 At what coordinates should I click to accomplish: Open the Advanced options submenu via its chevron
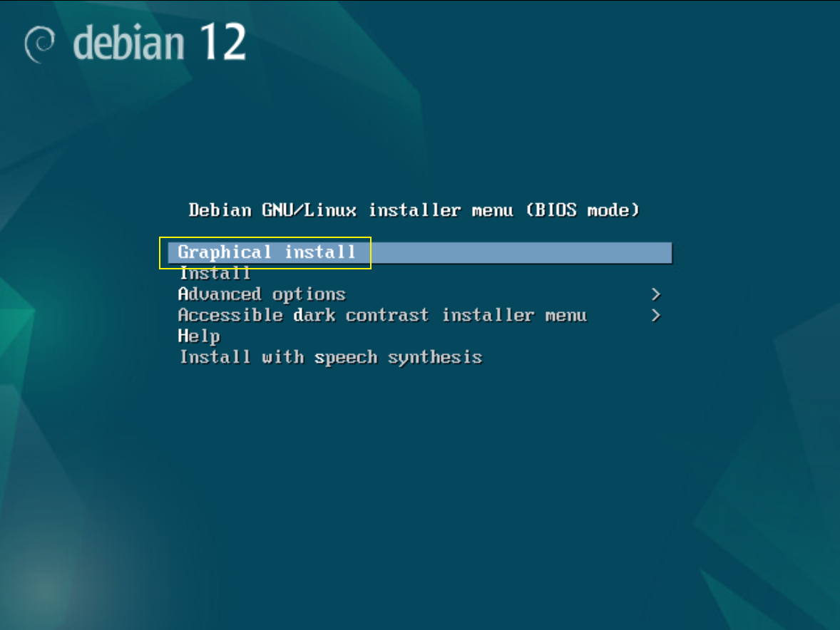656,294
